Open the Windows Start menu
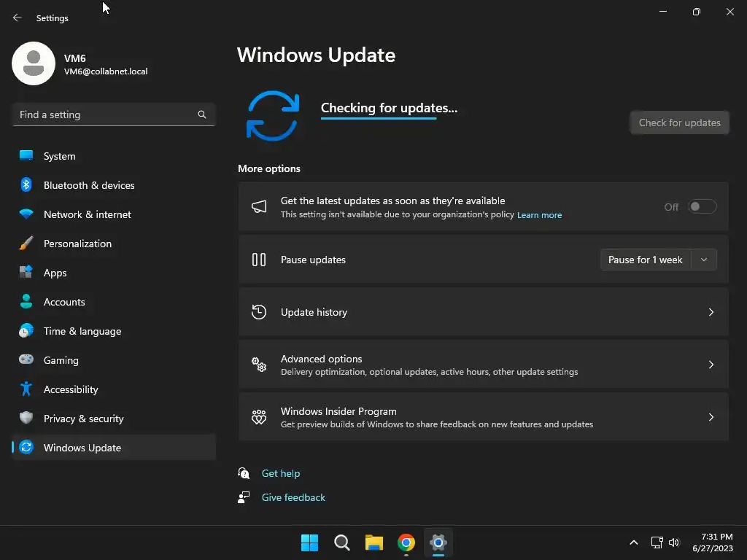 coord(309,542)
